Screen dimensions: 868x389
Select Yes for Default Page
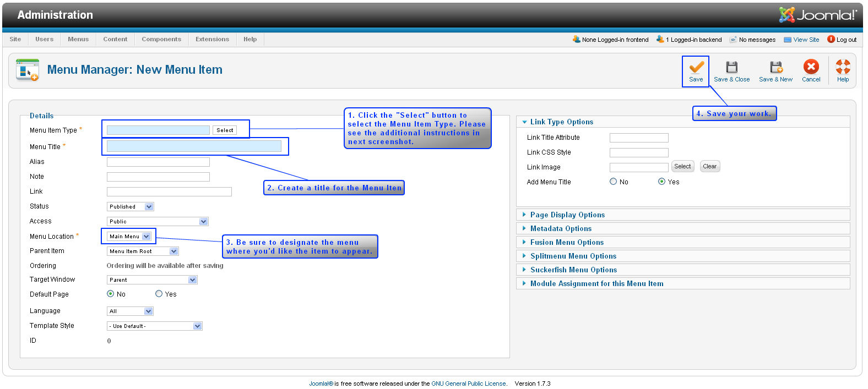[159, 294]
